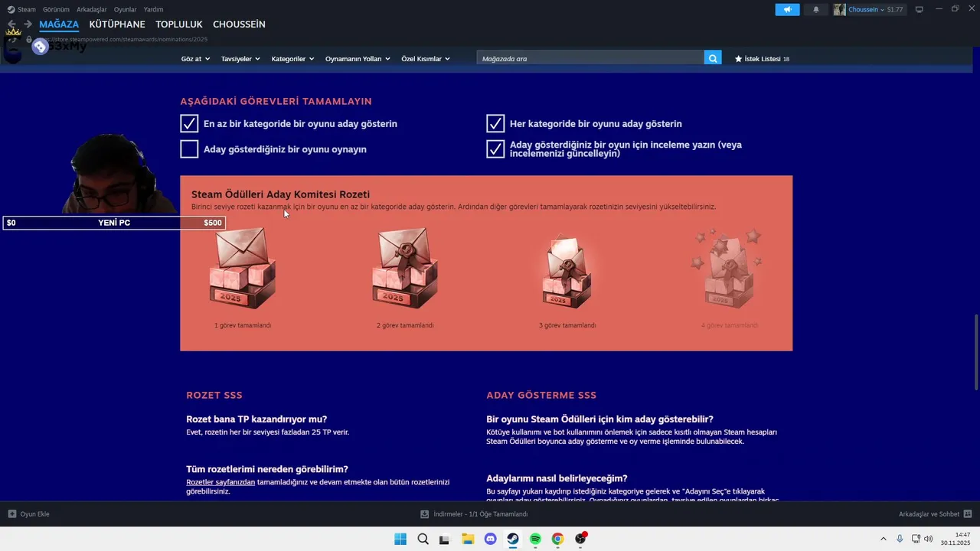Viewport: 980px width, 551px height.
Task: Click the 4 görev tamamlandı badge image
Action: pyautogui.click(x=728, y=269)
